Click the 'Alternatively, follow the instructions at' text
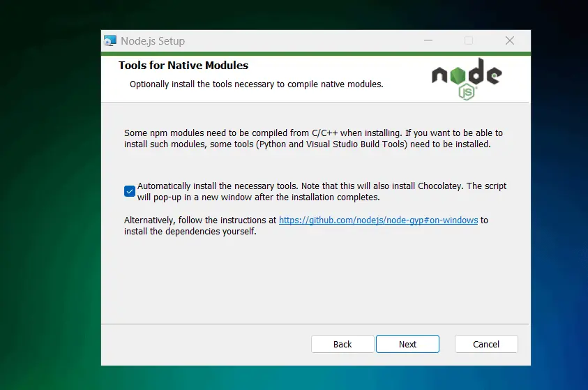Viewport: 588px width, 390px height. coord(200,220)
